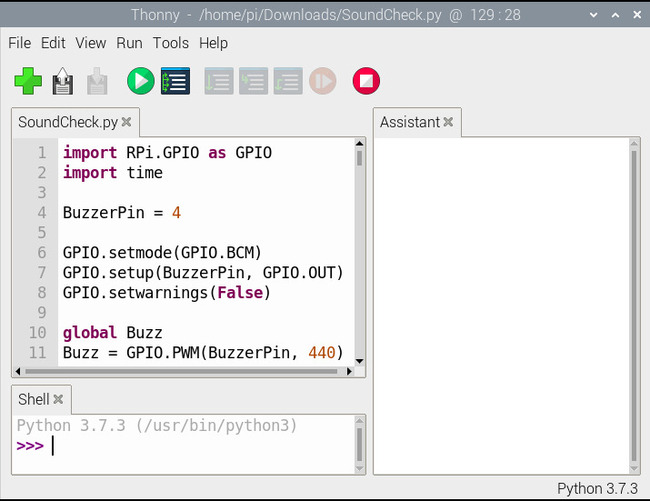650x501 pixels.
Task: Click code line 'BuzzerPin = 4'
Action: click(x=121, y=213)
